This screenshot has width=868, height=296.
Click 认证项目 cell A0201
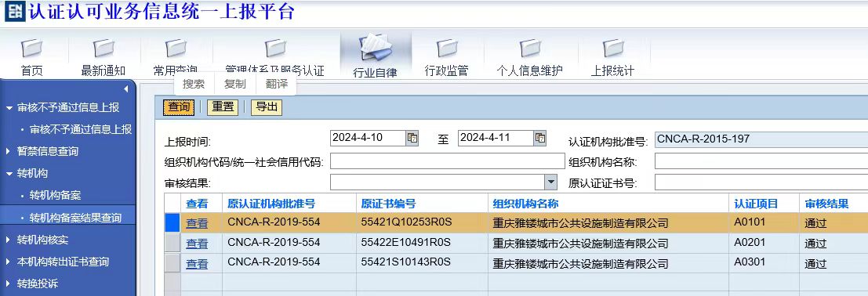click(x=749, y=243)
